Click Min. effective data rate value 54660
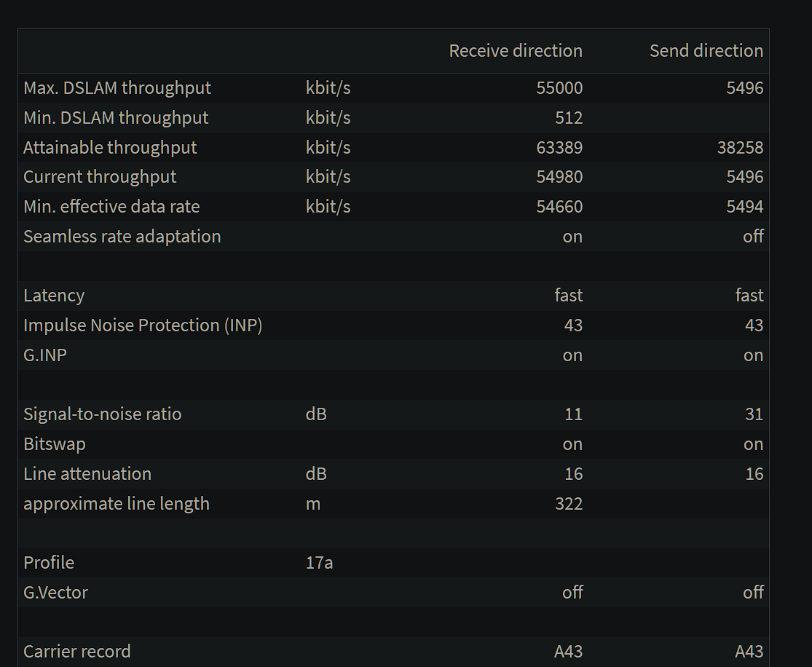 [x=559, y=207]
